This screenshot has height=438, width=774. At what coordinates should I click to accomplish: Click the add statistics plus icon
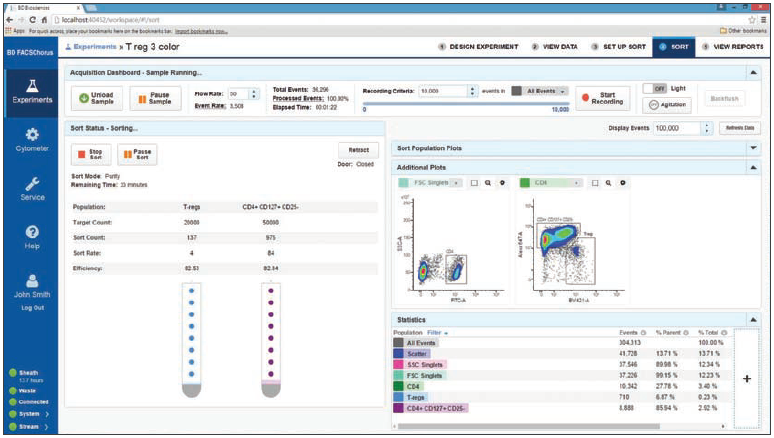[x=747, y=379]
